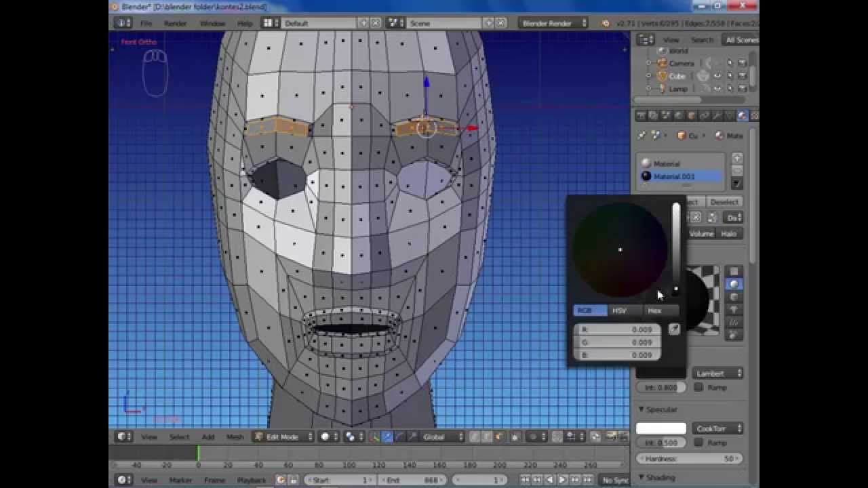The height and width of the screenshot is (488, 868).
Task: Click the outliner editor type icon
Action: [644, 40]
